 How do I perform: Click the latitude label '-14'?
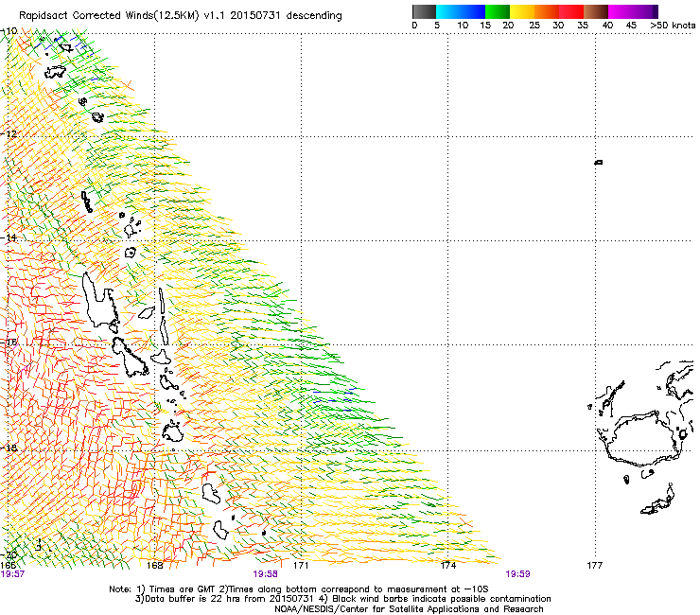9,237
